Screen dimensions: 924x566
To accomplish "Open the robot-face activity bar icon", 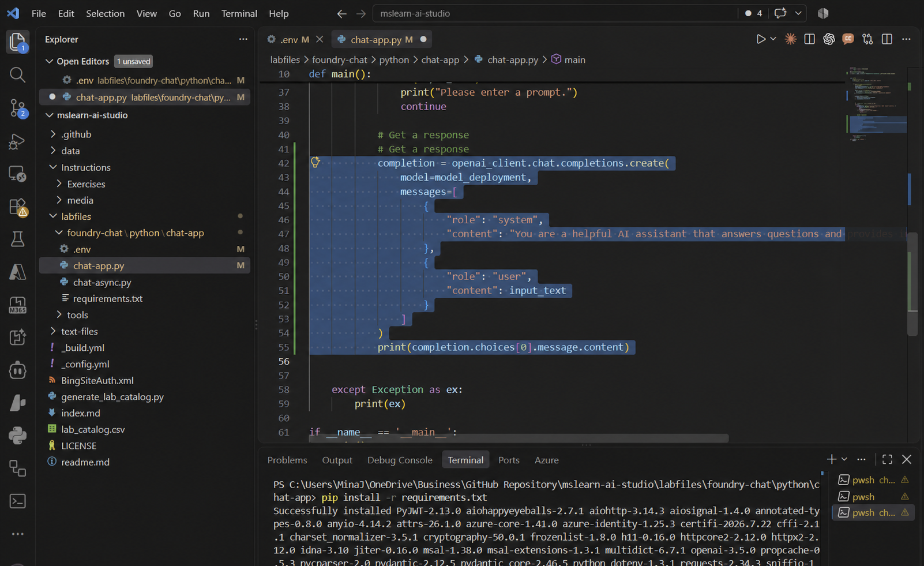I will 17,370.
